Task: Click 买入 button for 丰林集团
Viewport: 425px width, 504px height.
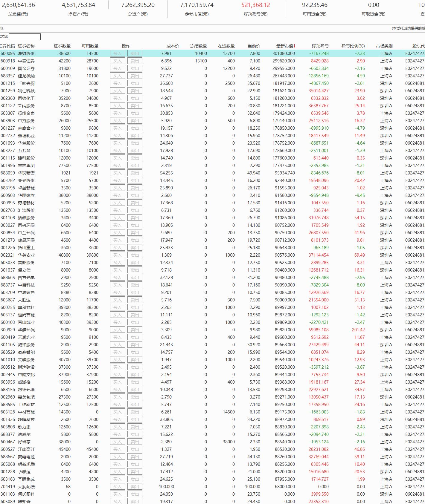Action: [x=118, y=166]
